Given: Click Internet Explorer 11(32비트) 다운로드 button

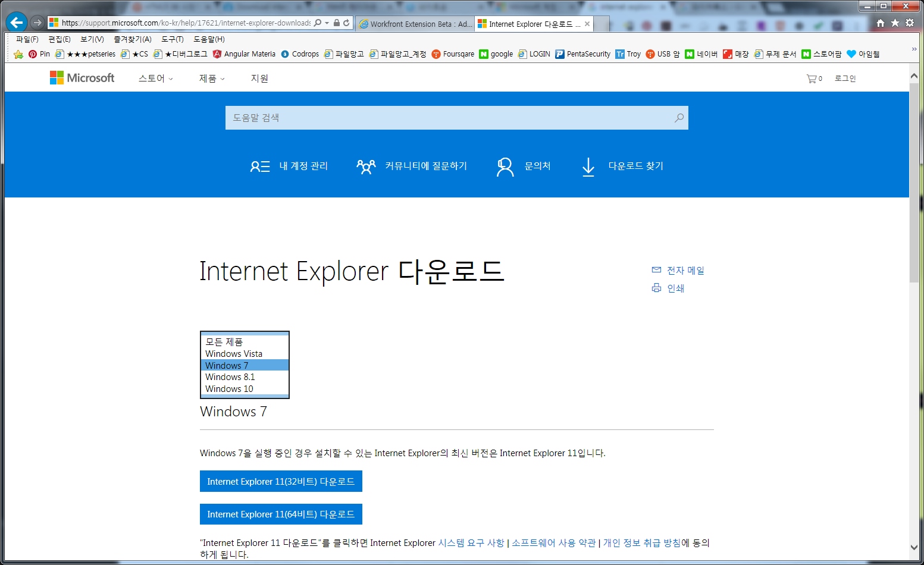Looking at the screenshot, I should pos(281,481).
